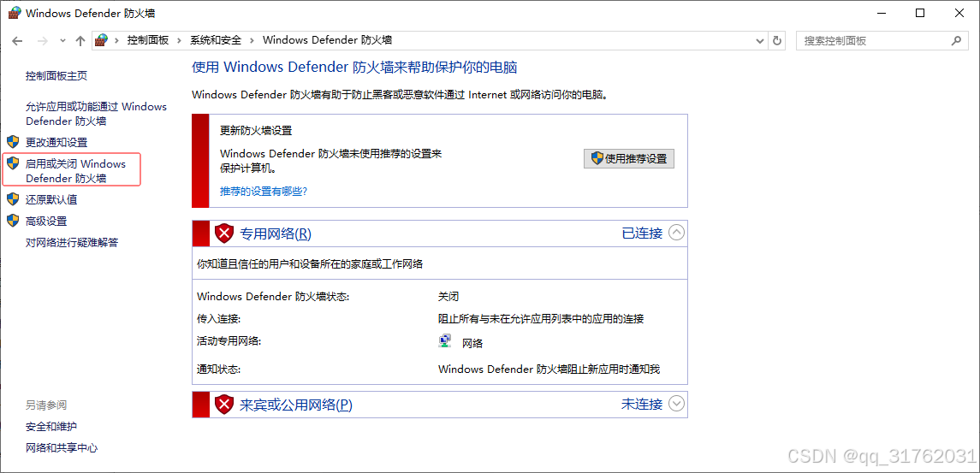Click shield icon beside 启用或关闭 Windows Defender 防火墙
This screenshot has width=980, height=473.
(13, 163)
